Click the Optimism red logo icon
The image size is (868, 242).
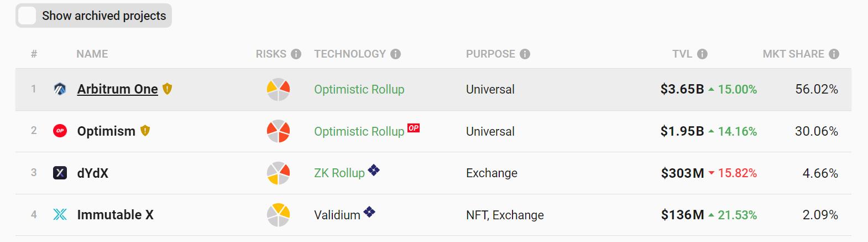60,131
